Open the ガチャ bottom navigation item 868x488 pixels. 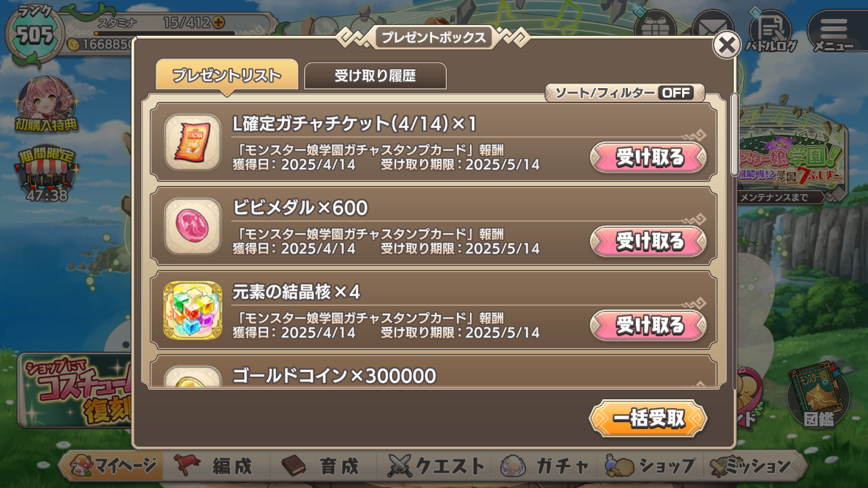click(546, 466)
